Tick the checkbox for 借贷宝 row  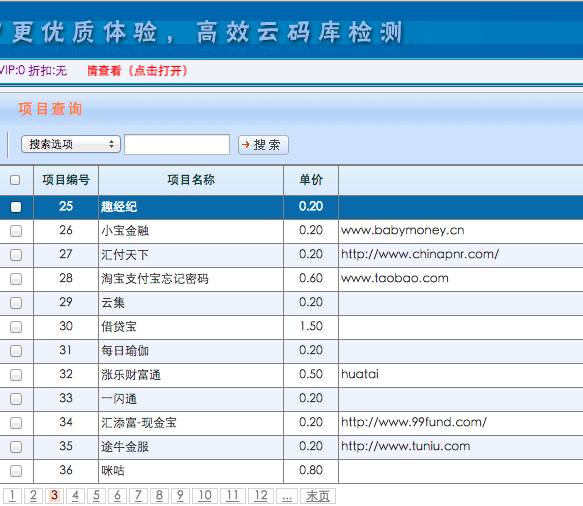click(16, 327)
